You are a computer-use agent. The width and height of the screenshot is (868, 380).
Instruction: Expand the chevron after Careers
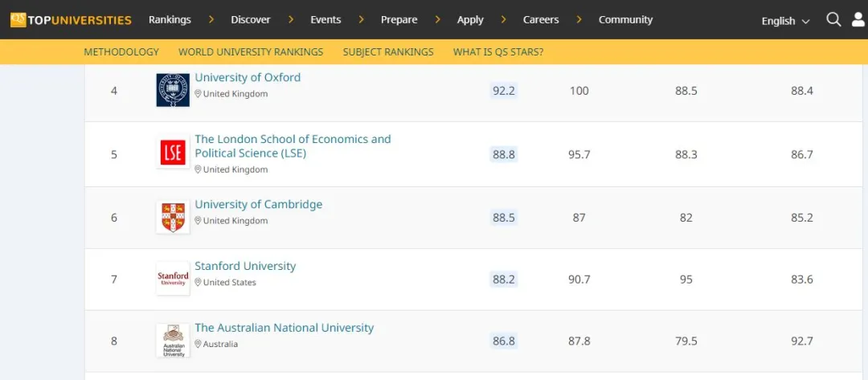pos(579,19)
